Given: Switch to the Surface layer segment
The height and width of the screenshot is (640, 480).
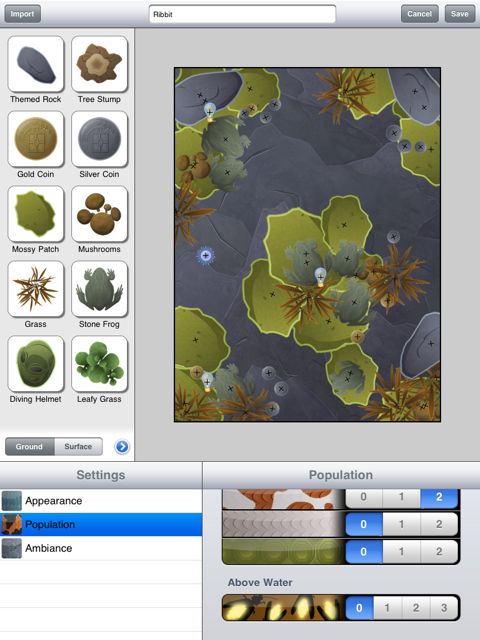Looking at the screenshot, I should 78,447.
